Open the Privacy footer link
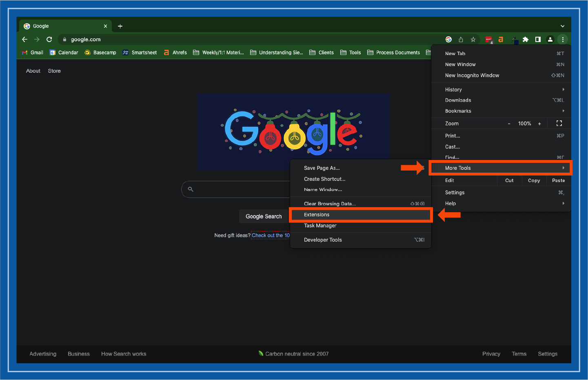Viewport: 588px width, 380px height. point(491,354)
